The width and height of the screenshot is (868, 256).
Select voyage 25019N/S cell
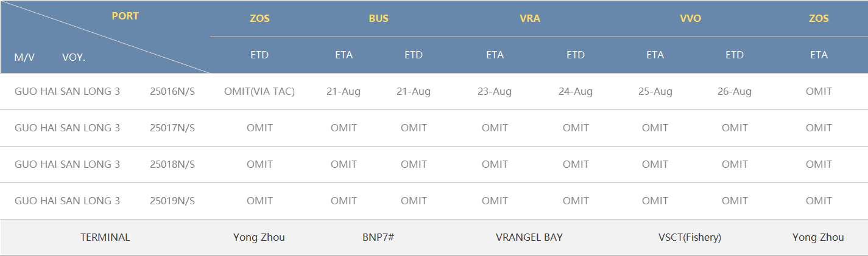coord(172,201)
